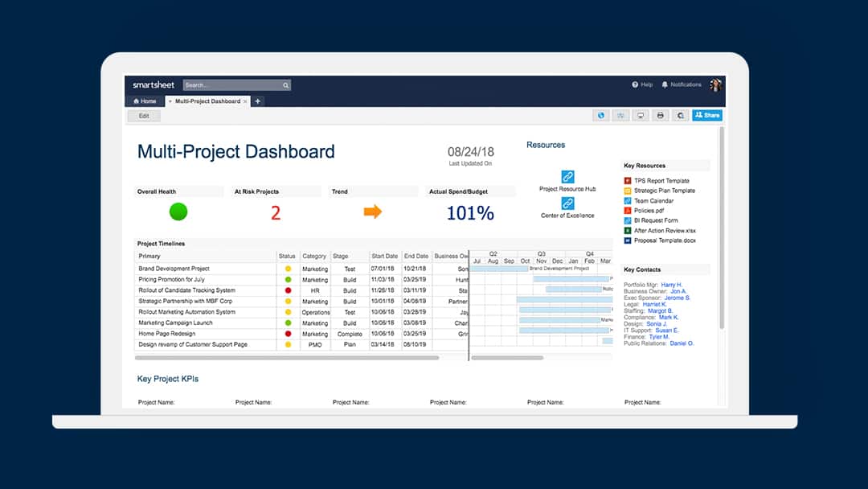This screenshot has width=868, height=489.
Task: Open contact Margot B.
Action: [x=660, y=311]
